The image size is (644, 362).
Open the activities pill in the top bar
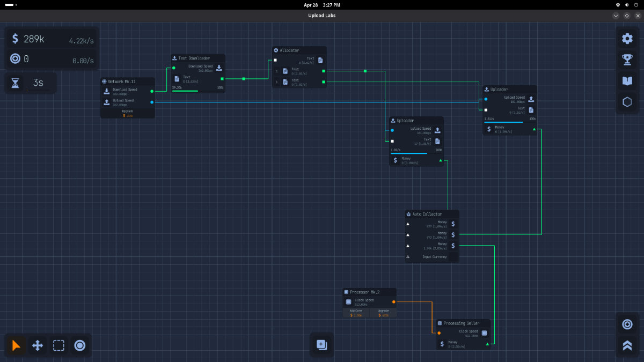[11, 5]
